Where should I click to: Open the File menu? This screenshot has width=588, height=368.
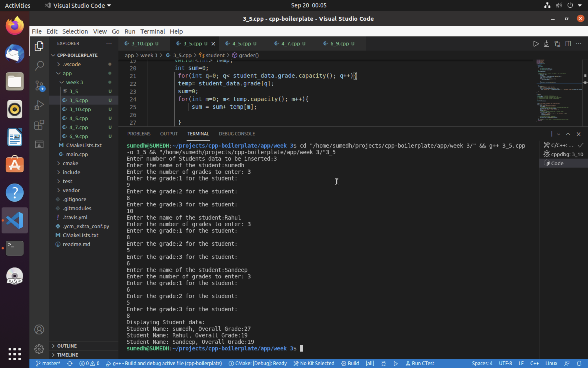coord(37,31)
